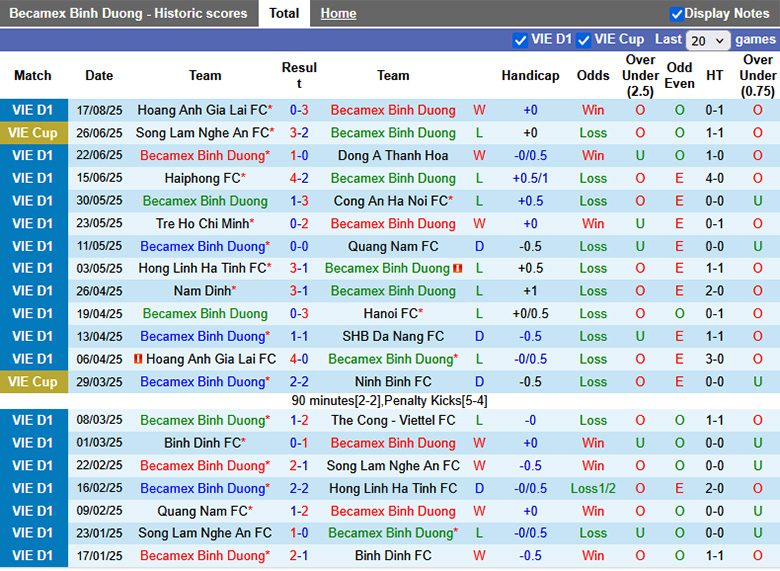Open Hong Linh Ha Tinh FC* in 03/05/25 row
Image resolution: width=780 pixels, height=571 pixels.
(x=205, y=268)
